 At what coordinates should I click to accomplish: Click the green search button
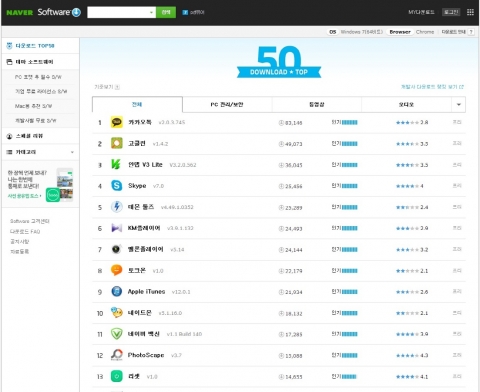(x=166, y=12)
